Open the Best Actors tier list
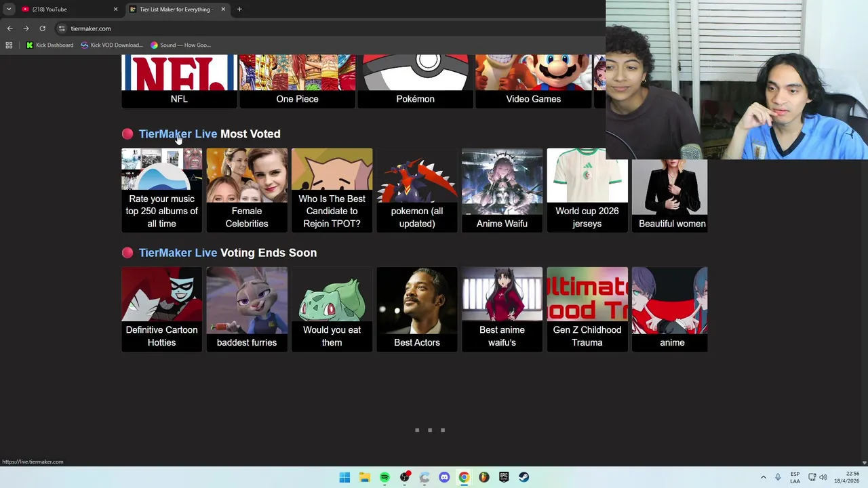The image size is (868, 488). click(x=417, y=309)
